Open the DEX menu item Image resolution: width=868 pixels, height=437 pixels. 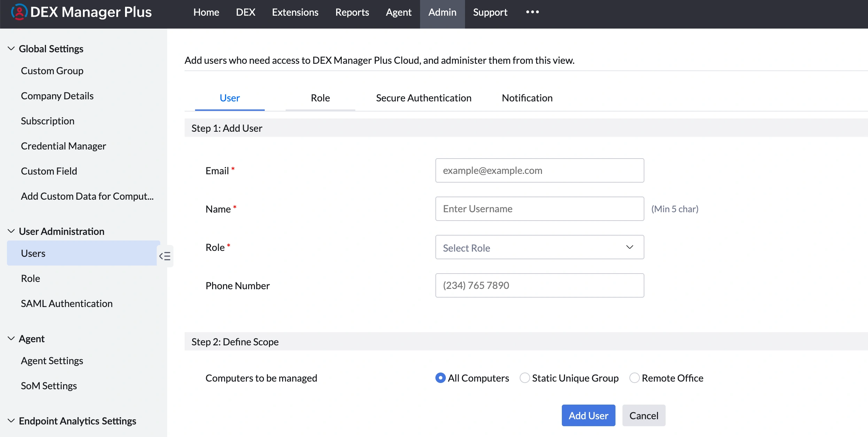246,12
